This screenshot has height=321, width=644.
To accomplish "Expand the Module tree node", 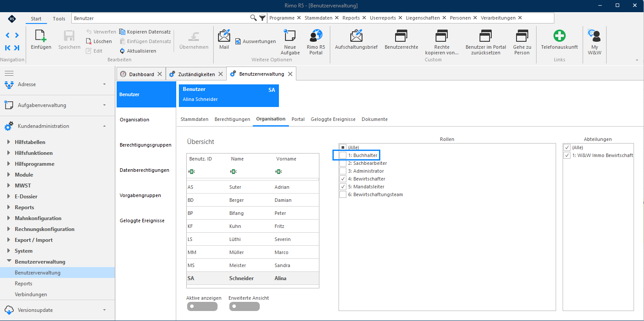I will (10, 175).
